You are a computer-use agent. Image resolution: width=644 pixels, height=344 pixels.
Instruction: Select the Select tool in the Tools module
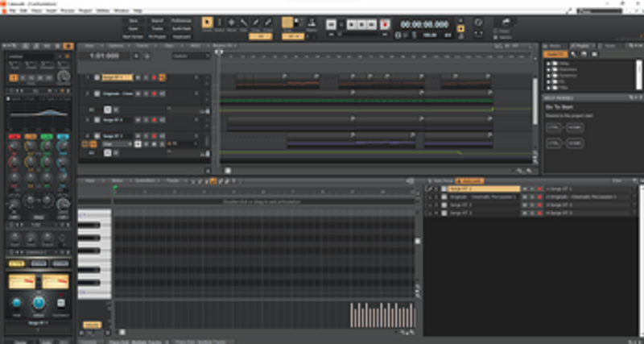[x=219, y=23]
